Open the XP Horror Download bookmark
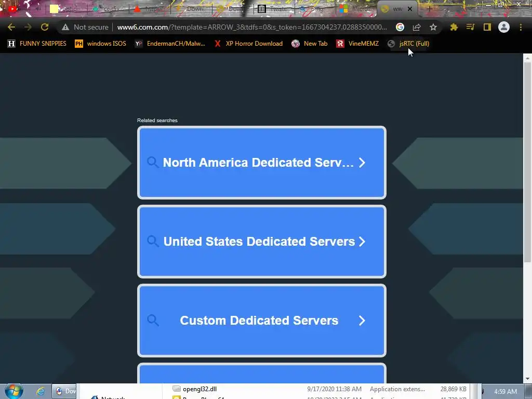Viewport: 532px width, 399px height. [249, 44]
